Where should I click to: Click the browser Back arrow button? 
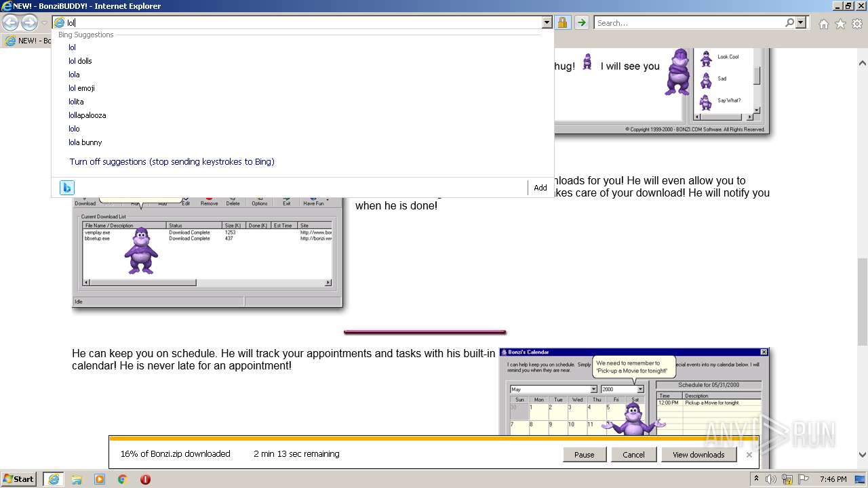click(11, 22)
